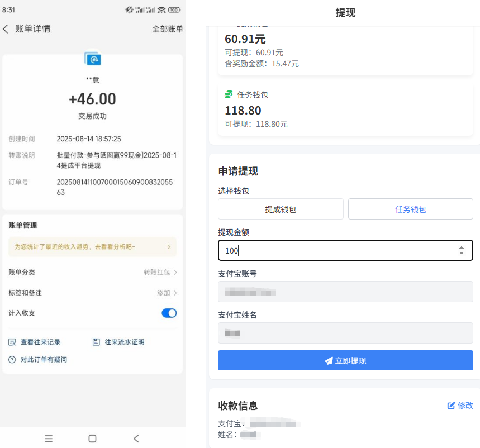Image resolution: width=480 pixels, height=448 pixels.
Task: Click the blue transfer notification icon on bill card
Action: coord(92,59)
